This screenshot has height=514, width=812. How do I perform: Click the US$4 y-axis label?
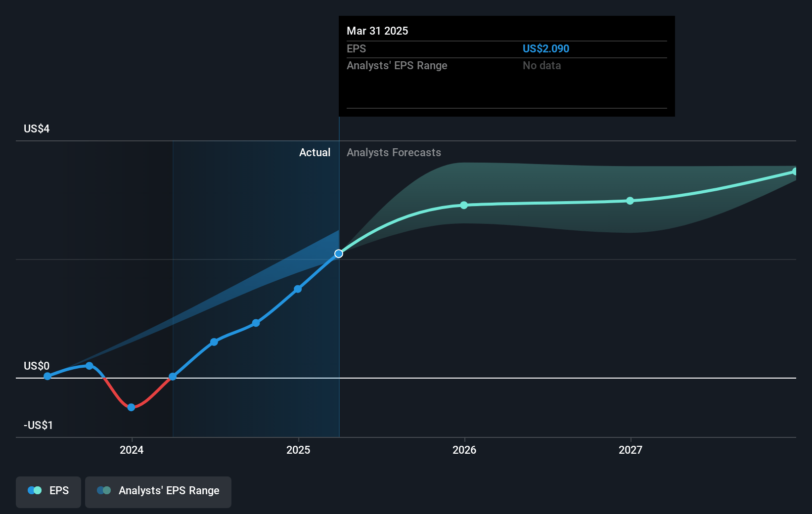(37, 128)
